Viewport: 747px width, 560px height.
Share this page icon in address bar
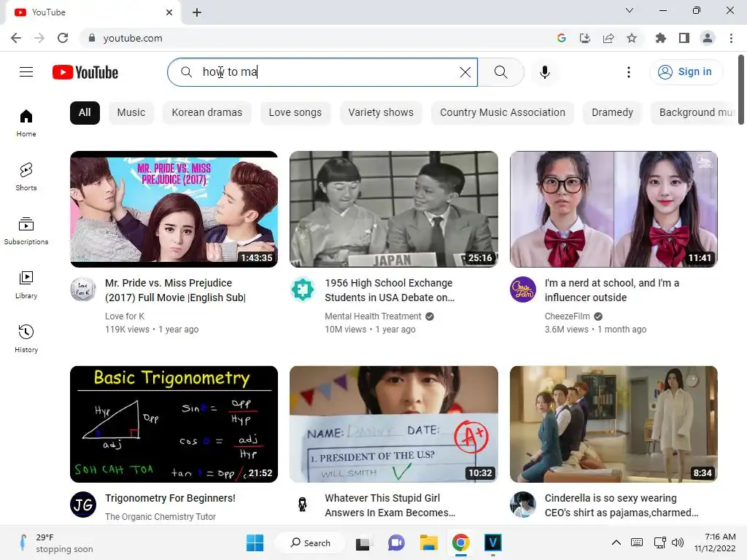608,38
